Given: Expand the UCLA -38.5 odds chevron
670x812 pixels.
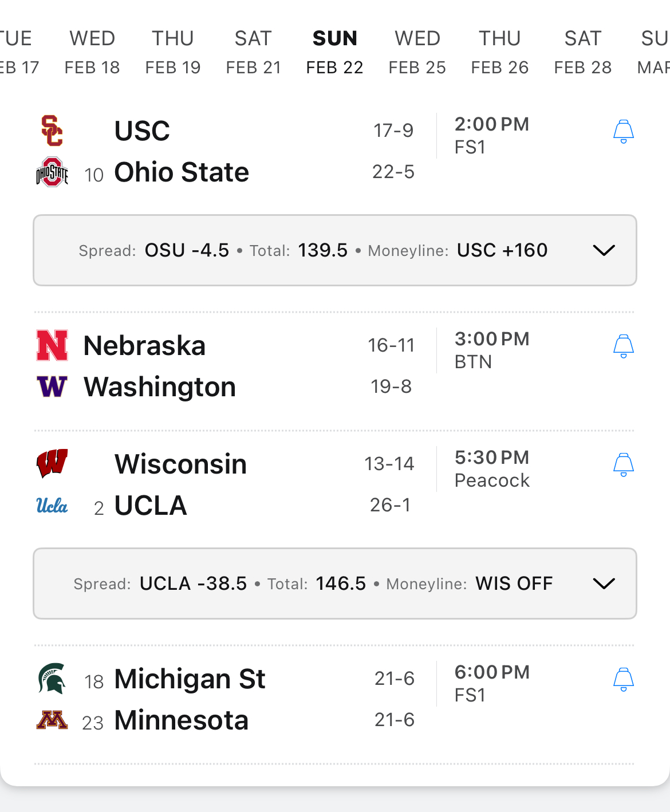Looking at the screenshot, I should (604, 584).
